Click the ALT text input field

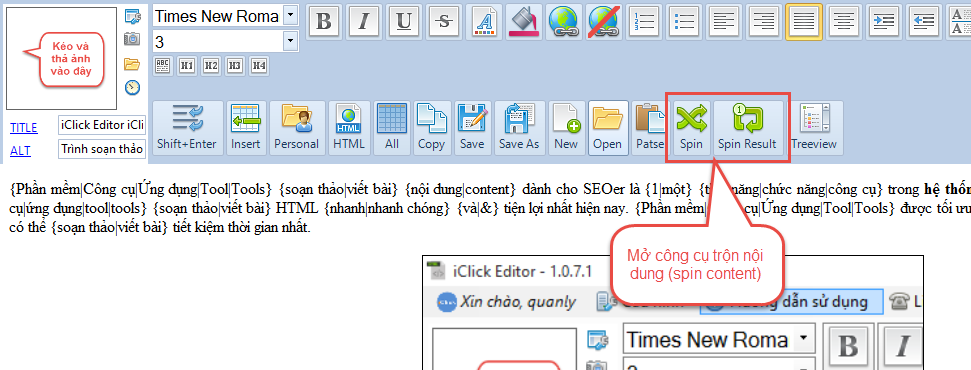(102, 149)
